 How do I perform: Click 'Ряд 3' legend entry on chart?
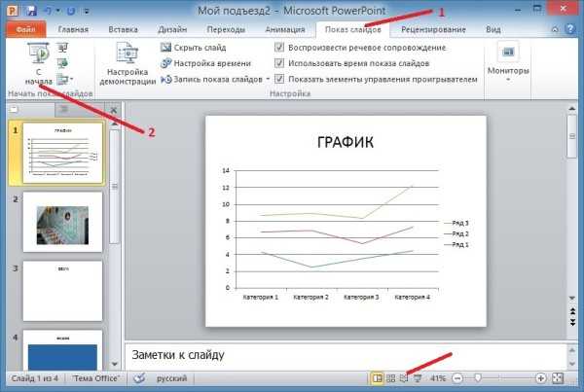(456, 223)
